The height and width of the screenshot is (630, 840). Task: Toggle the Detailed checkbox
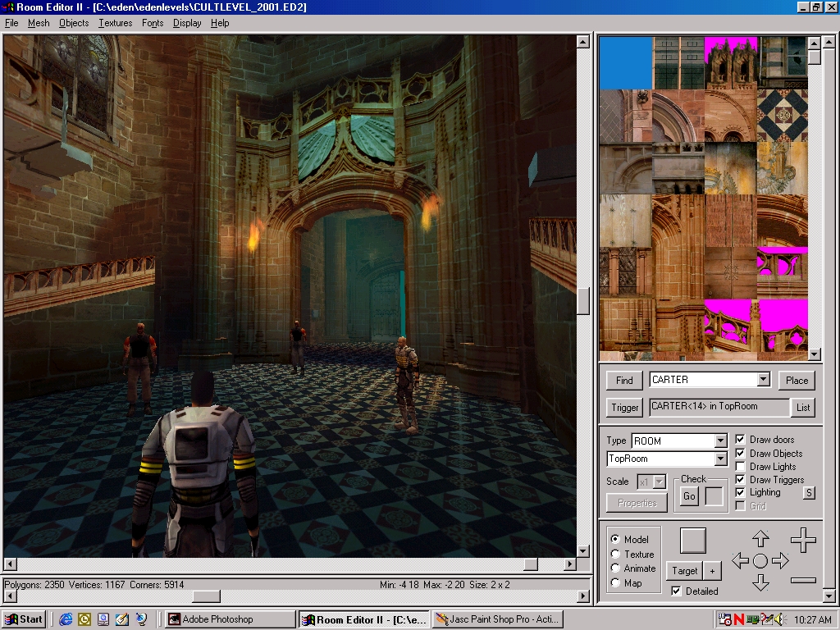click(676, 591)
